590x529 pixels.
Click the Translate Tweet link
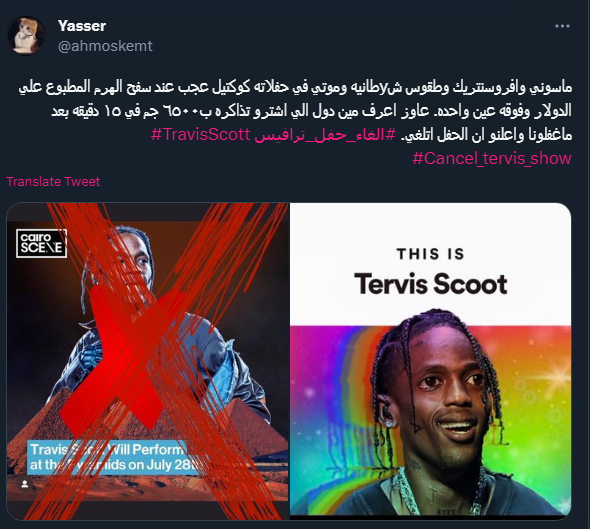[x=53, y=182]
